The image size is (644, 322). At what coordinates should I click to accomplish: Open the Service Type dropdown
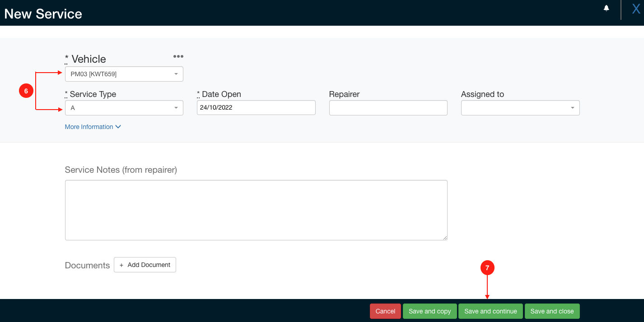point(124,108)
